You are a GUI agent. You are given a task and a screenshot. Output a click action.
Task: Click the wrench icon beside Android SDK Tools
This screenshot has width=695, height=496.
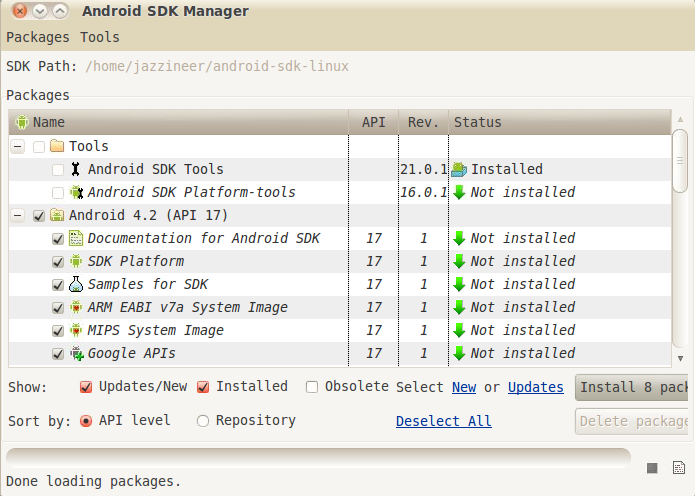tap(76, 169)
